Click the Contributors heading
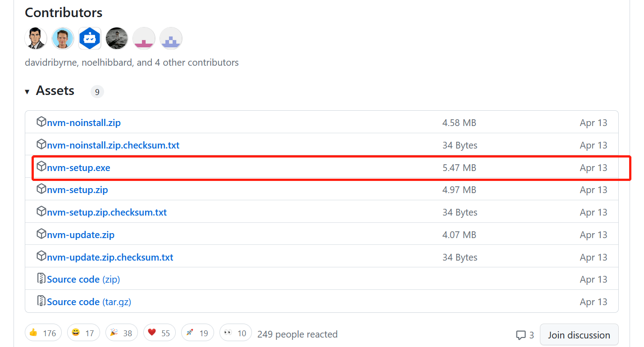This screenshot has width=644, height=347. pyautogui.click(x=64, y=13)
